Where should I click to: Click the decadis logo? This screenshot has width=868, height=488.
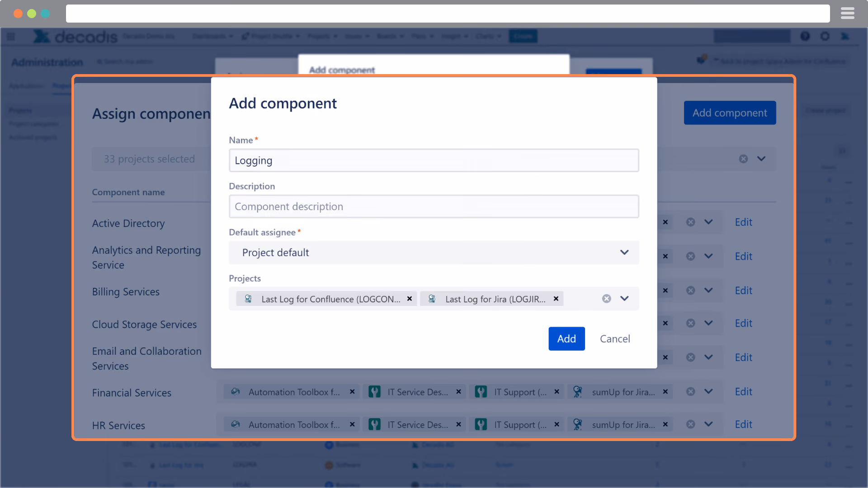pyautogui.click(x=75, y=37)
